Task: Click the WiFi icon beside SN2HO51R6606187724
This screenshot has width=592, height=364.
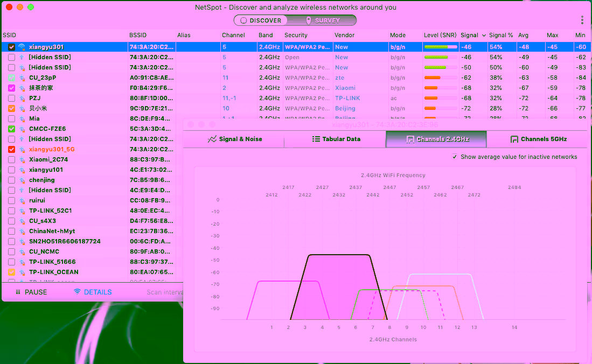Action: click(22, 241)
